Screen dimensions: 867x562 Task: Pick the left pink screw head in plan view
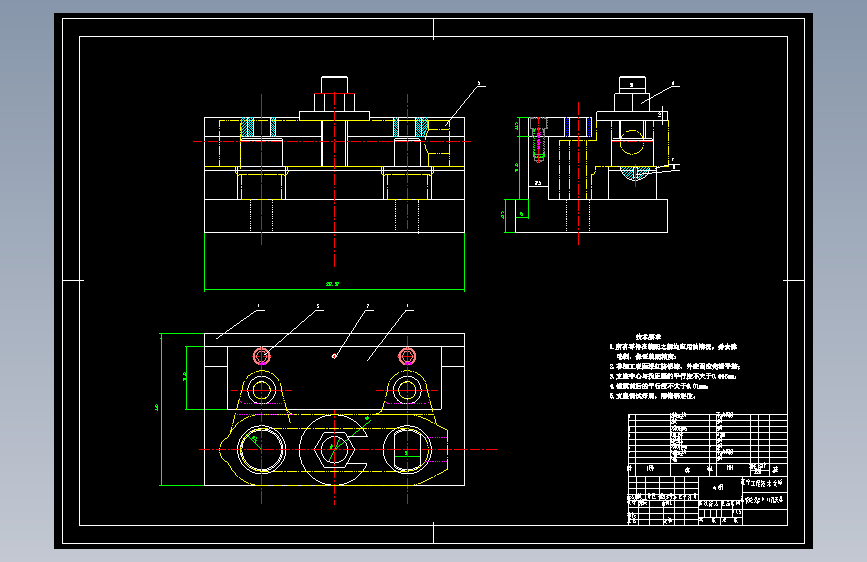coord(262,356)
